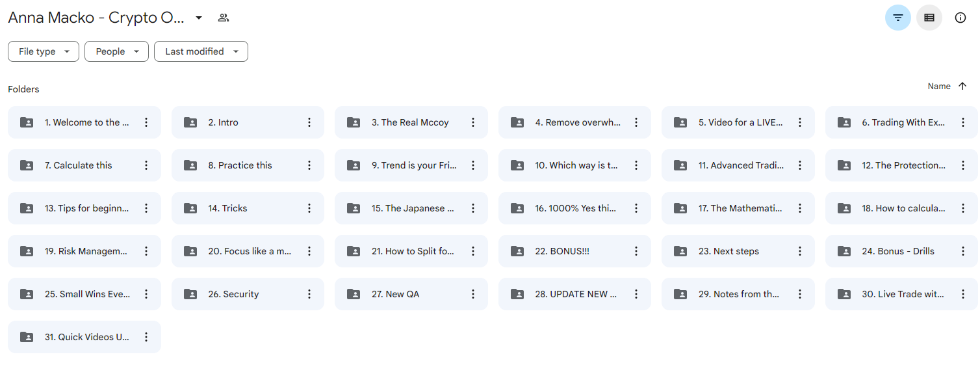Click the three dots on 27. New QA

click(473, 294)
